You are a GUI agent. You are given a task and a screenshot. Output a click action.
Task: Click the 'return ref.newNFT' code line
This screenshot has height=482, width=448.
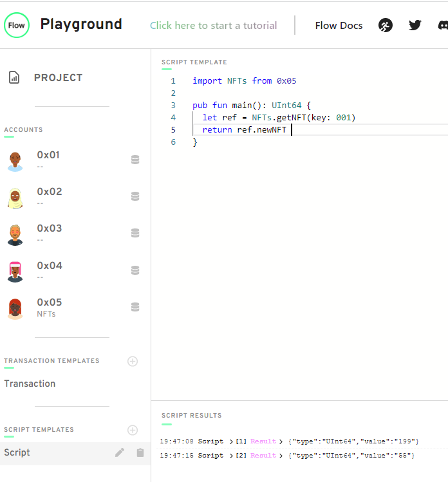click(244, 130)
